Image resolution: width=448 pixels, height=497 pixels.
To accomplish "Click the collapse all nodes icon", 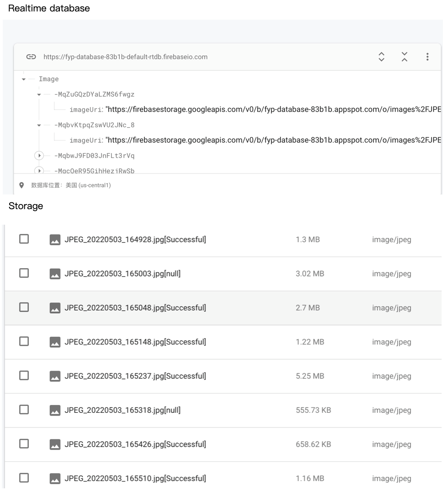I will (405, 57).
